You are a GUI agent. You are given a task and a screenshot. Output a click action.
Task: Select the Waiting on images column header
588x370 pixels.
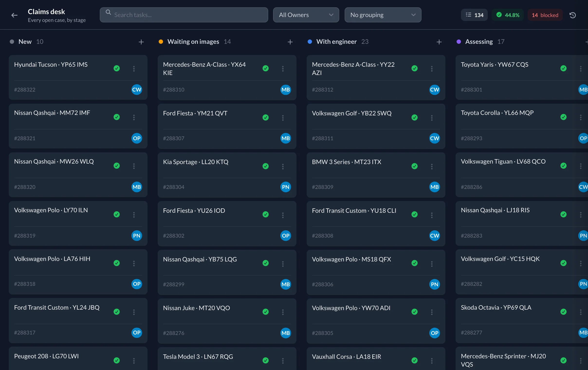[x=193, y=42]
